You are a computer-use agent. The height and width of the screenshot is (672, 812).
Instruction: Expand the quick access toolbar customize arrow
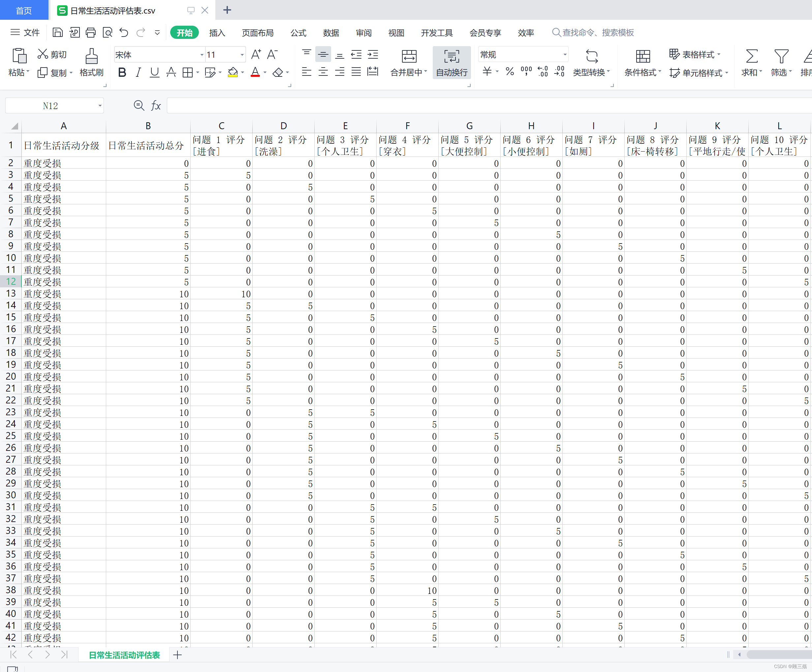pos(157,32)
